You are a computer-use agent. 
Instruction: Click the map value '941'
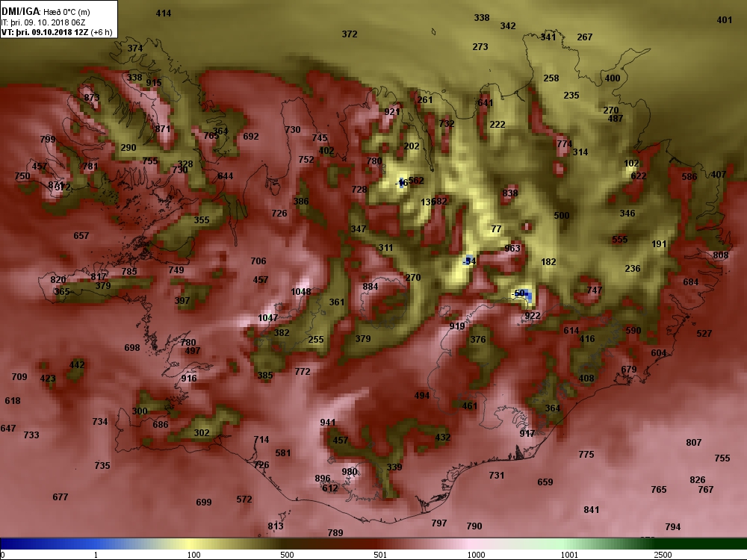click(328, 423)
